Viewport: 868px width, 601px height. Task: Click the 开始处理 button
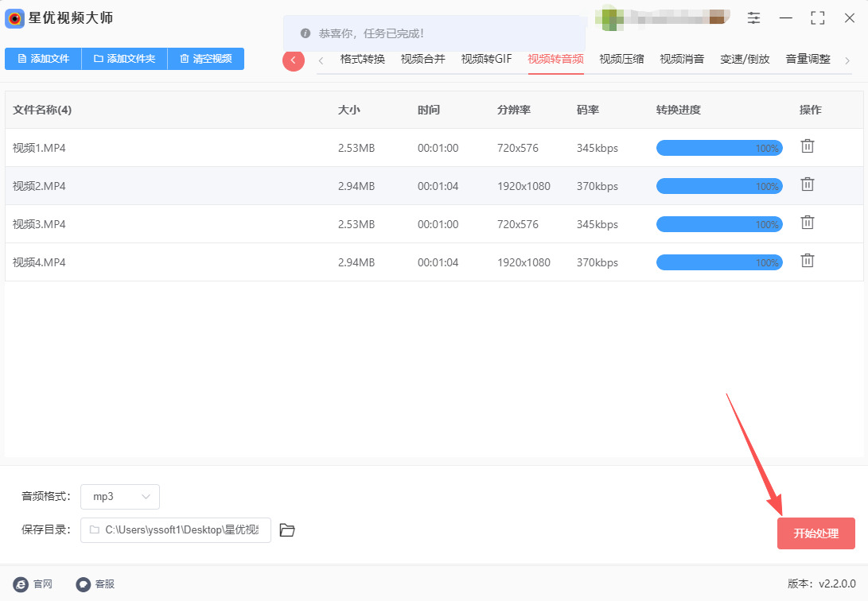(815, 533)
